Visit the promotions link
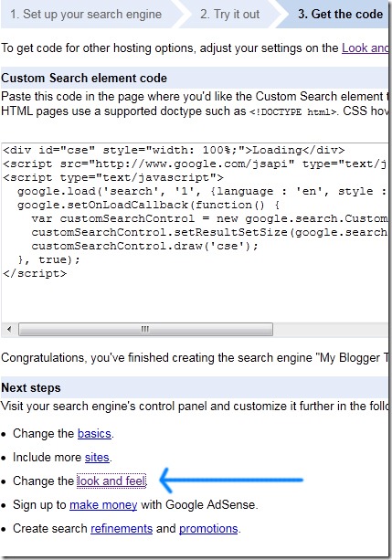The height and width of the screenshot is (560, 392). click(208, 528)
